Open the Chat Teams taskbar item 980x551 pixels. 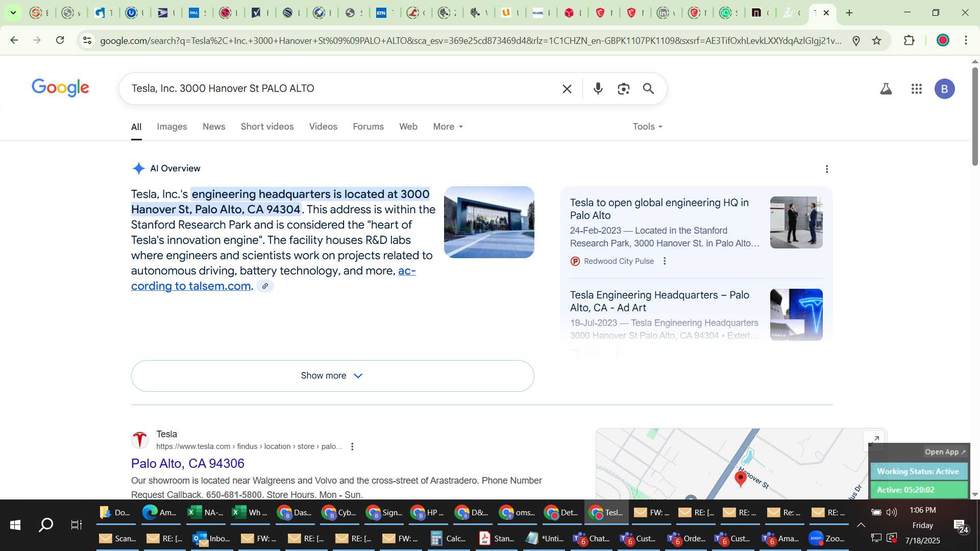[592, 539]
